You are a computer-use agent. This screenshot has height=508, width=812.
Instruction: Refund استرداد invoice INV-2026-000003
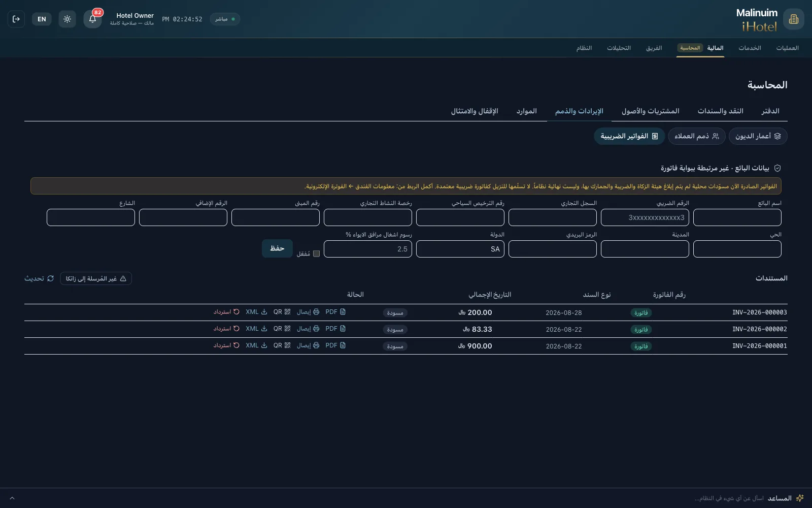(226, 312)
